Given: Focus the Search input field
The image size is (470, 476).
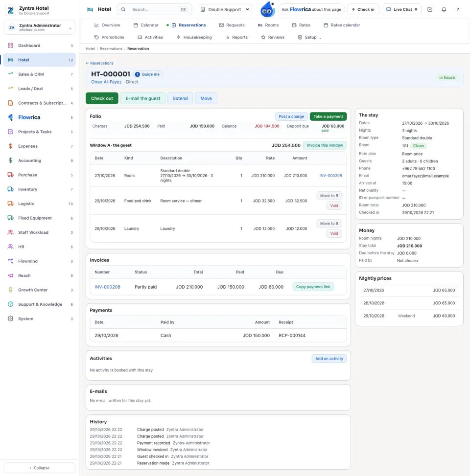Looking at the screenshot, I should [x=154, y=9].
